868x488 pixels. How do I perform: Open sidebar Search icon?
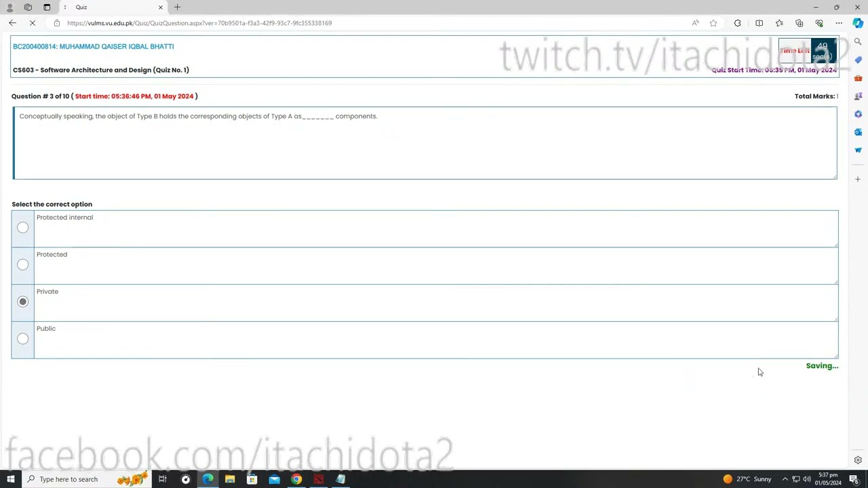click(x=858, y=42)
